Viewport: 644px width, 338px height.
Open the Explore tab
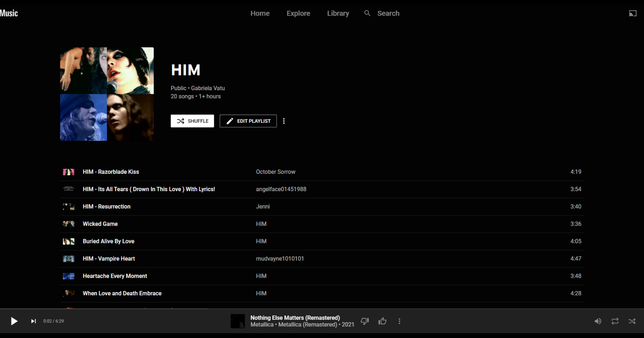[x=298, y=13]
